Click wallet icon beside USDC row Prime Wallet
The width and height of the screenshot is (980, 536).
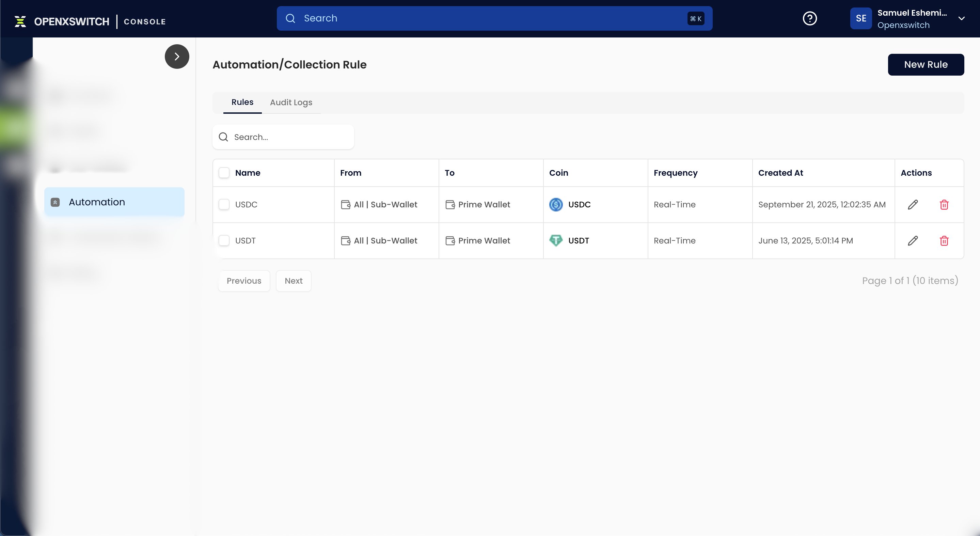pos(450,205)
